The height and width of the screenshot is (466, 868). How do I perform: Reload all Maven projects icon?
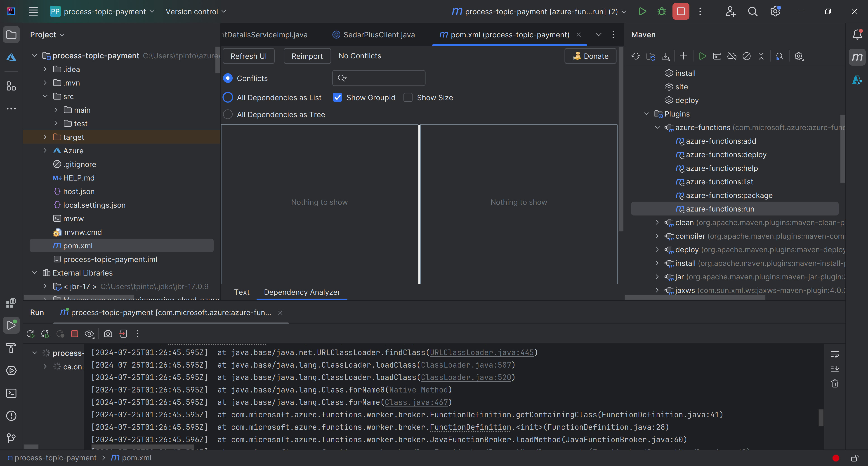[x=635, y=56]
